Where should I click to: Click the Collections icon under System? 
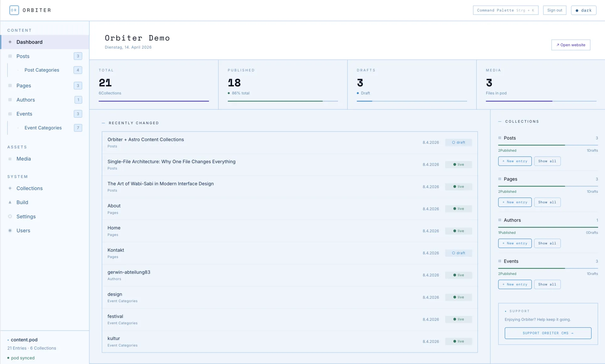(10, 188)
